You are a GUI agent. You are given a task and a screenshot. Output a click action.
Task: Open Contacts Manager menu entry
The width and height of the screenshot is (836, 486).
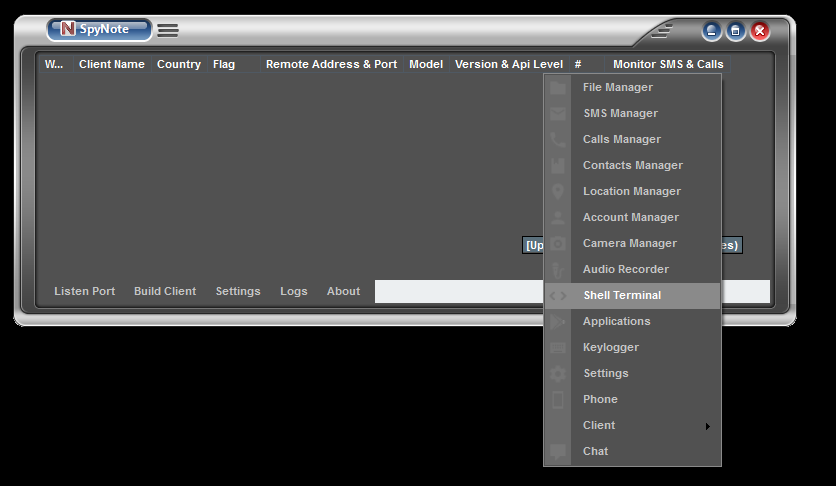click(x=632, y=165)
